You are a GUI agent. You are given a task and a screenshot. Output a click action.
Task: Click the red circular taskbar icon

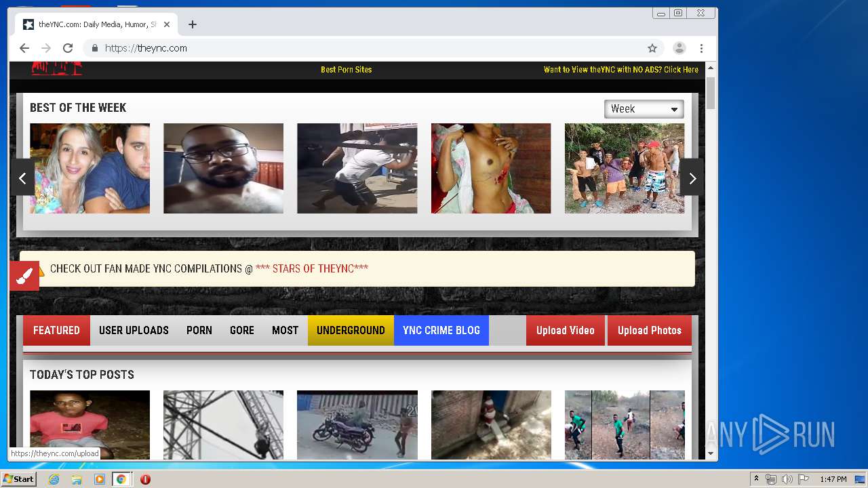click(145, 479)
